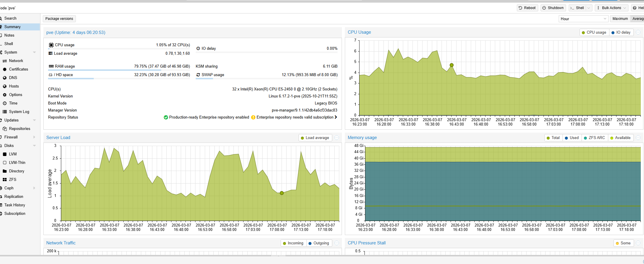The height and width of the screenshot is (264, 644).
Task: Switch to the Maximum graph mode
Action: click(620, 18)
